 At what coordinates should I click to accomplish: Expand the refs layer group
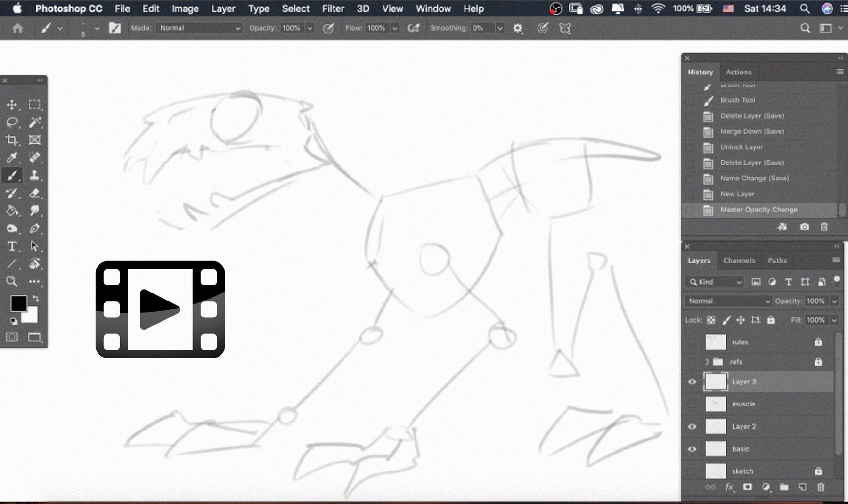coord(707,362)
